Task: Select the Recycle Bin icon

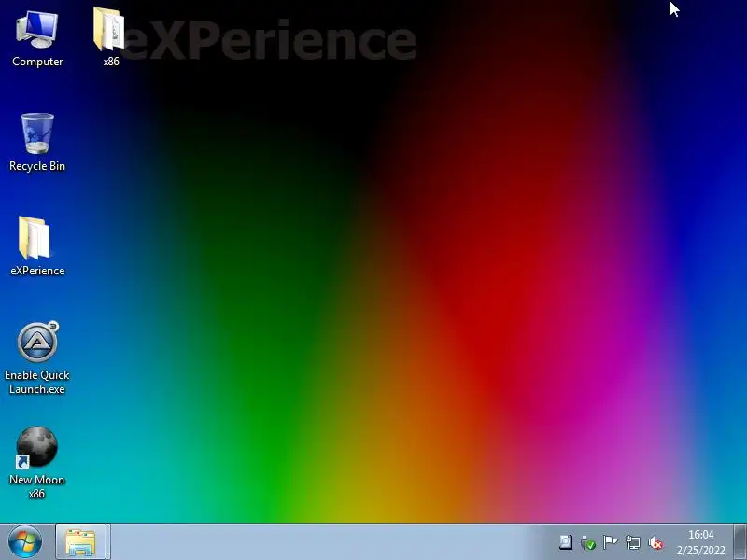Action: coord(37,143)
